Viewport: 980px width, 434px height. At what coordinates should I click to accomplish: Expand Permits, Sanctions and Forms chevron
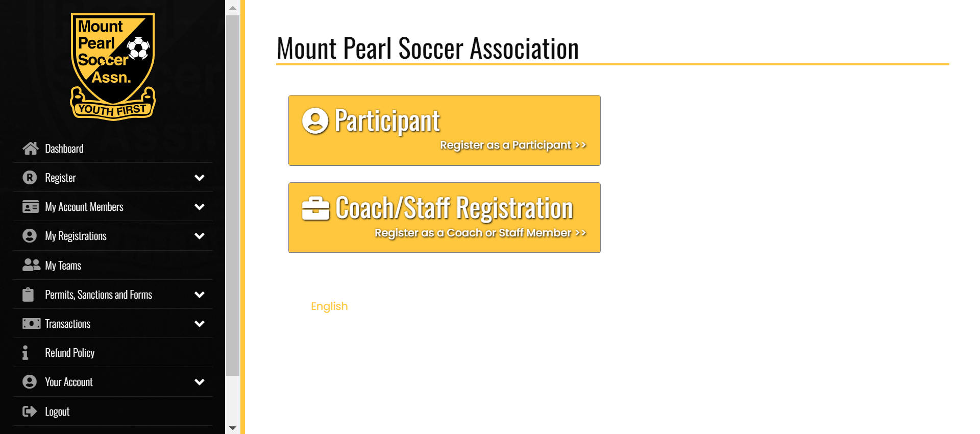pyautogui.click(x=200, y=295)
